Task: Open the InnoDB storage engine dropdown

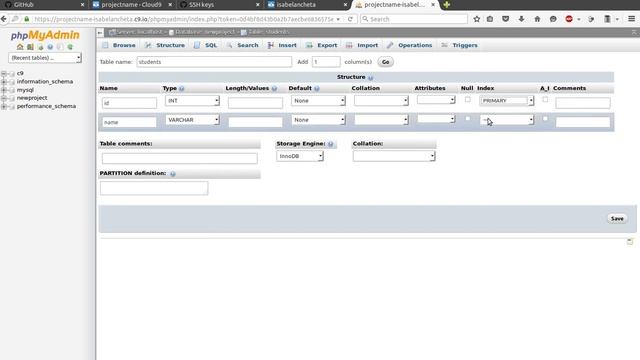Action: pos(300,156)
